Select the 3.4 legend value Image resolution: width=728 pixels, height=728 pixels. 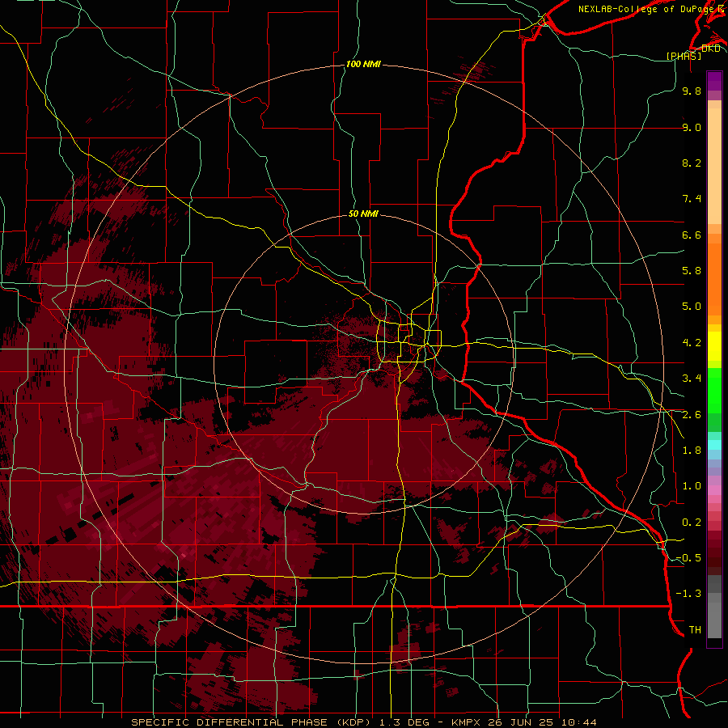[x=692, y=379]
